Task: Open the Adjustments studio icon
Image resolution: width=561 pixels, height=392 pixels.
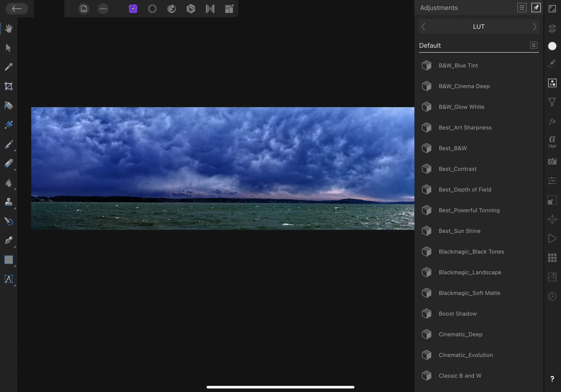Action: click(x=552, y=83)
